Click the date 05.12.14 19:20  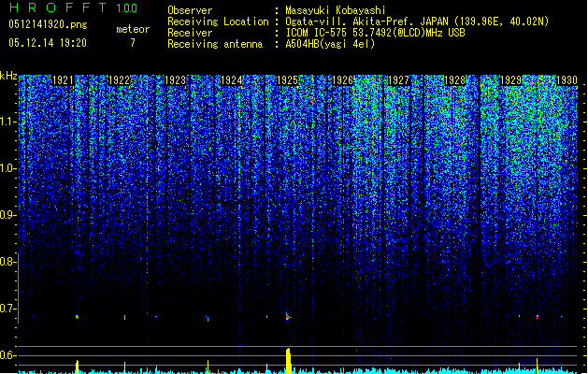pos(48,43)
